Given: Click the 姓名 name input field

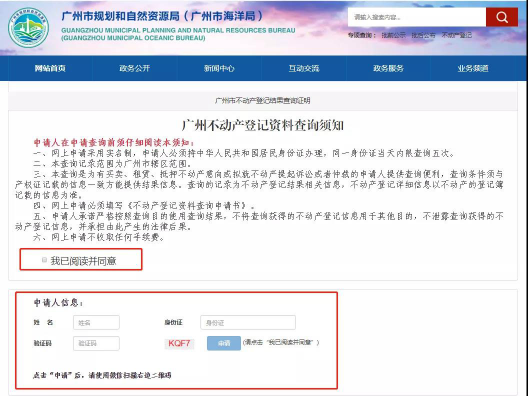Looking at the screenshot, I should point(96,323).
